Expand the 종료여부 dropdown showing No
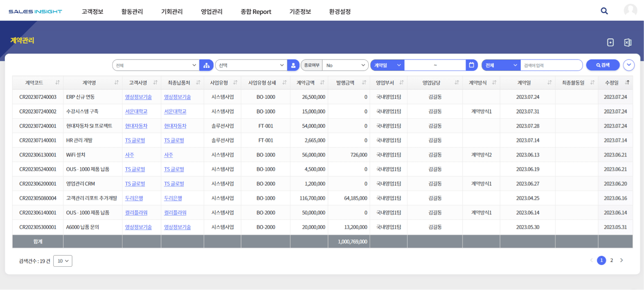This screenshot has width=644, height=290. coord(345,65)
